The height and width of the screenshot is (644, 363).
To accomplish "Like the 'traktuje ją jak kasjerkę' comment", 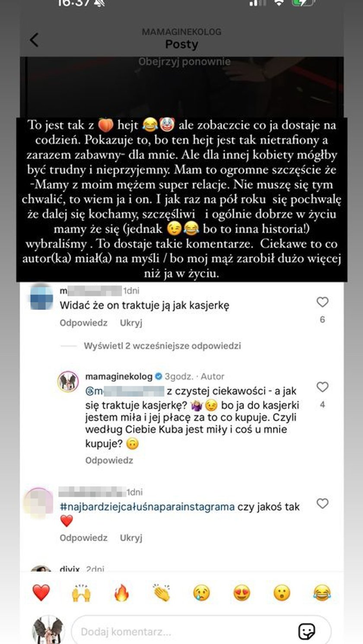I will click(x=322, y=302).
